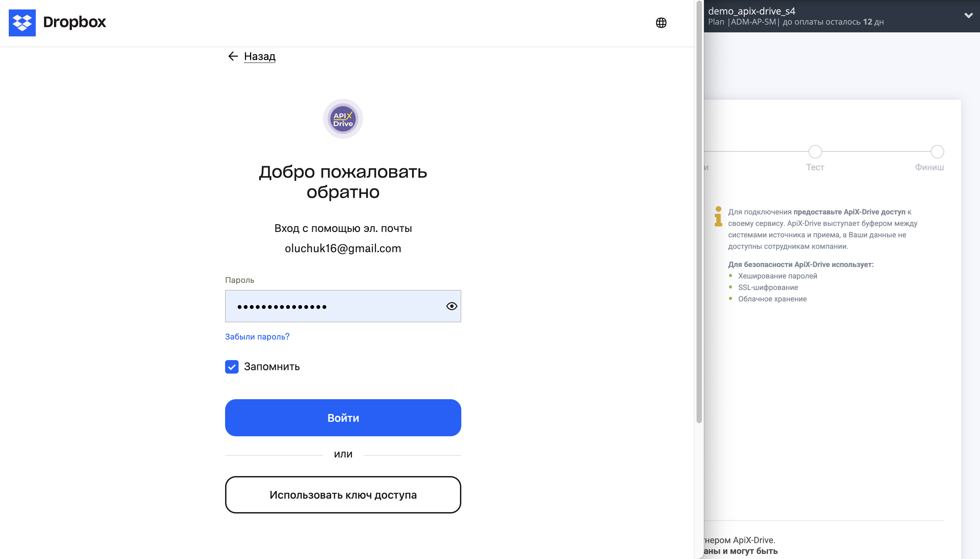Show the password using the eye toggle
980x559 pixels.
(452, 306)
